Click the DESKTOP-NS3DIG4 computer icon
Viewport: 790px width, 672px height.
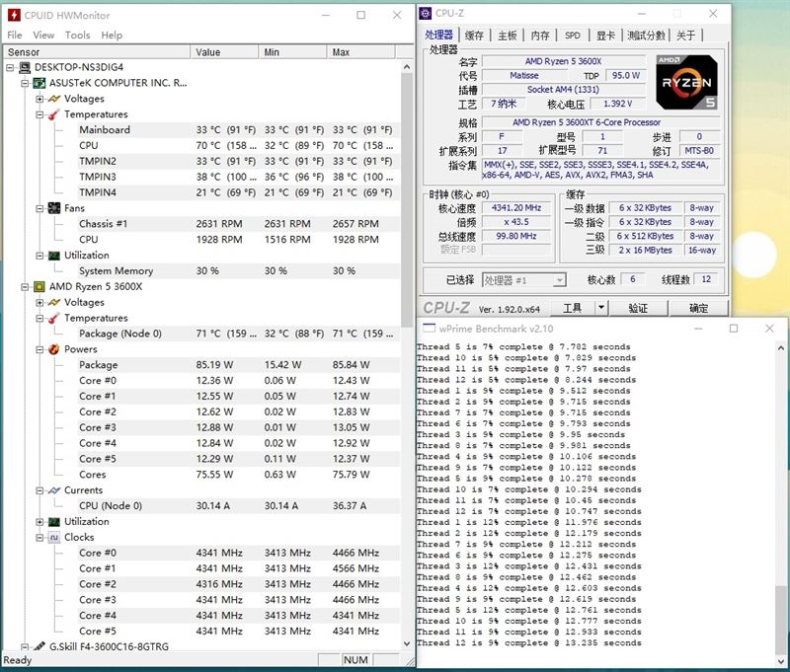(x=24, y=67)
